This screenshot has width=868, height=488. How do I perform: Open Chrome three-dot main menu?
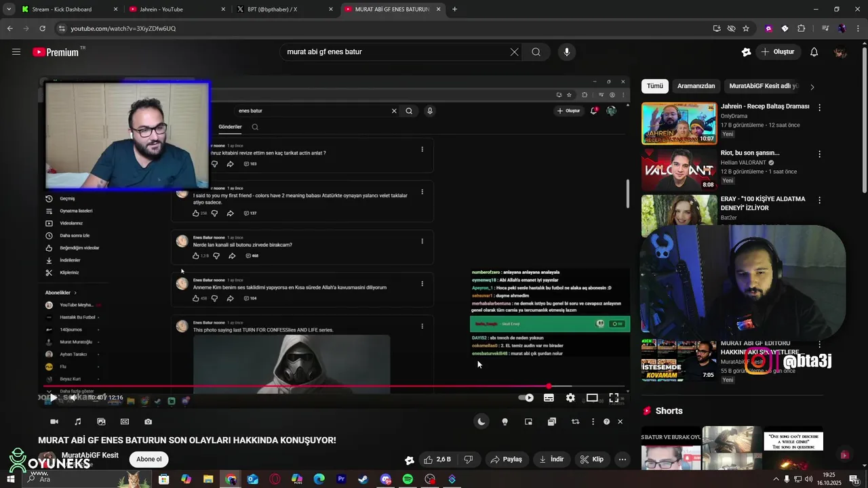[856, 28]
